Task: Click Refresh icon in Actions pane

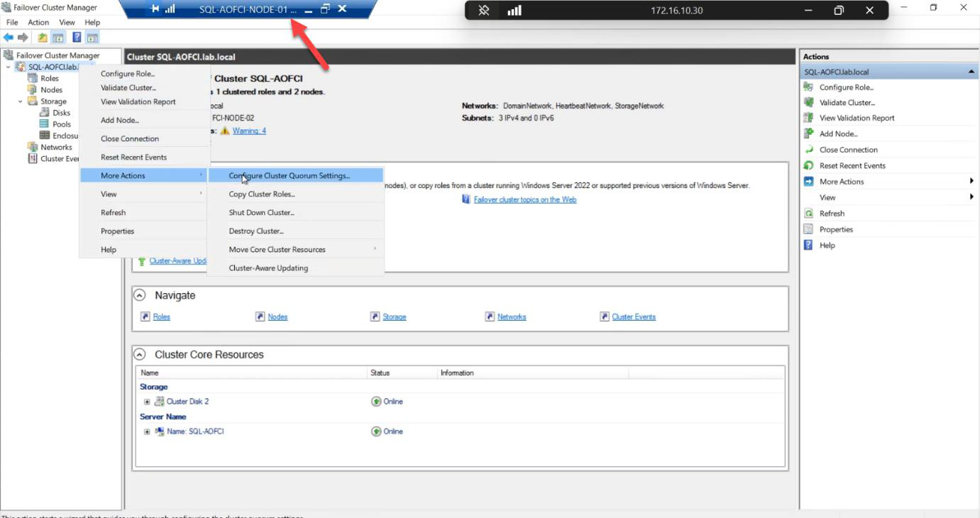Action: [808, 213]
